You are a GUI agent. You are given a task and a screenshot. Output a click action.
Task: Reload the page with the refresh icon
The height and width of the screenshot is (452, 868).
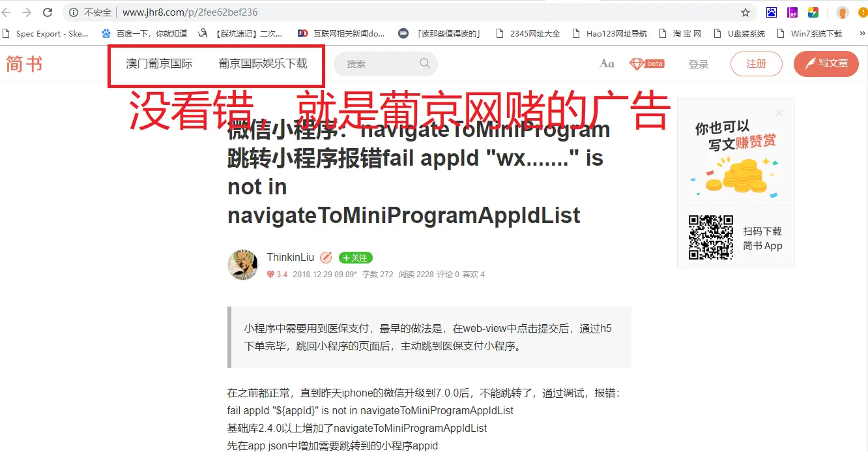[48, 12]
